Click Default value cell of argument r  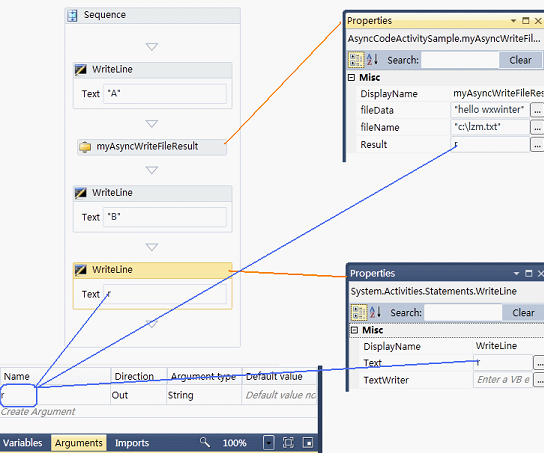coord(280,395)
